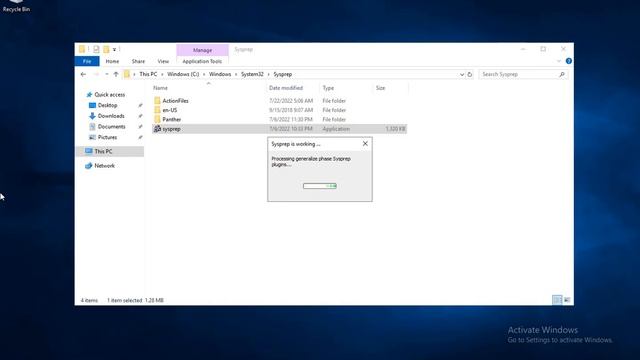Click the pin icon beside Desktop
The height and width of the screenshot is (360, 640).
pos(140,105)
